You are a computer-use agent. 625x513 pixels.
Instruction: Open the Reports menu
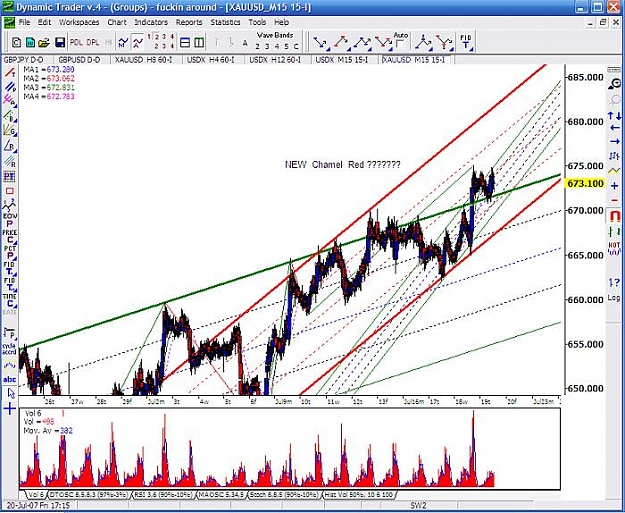pos(189,22)
